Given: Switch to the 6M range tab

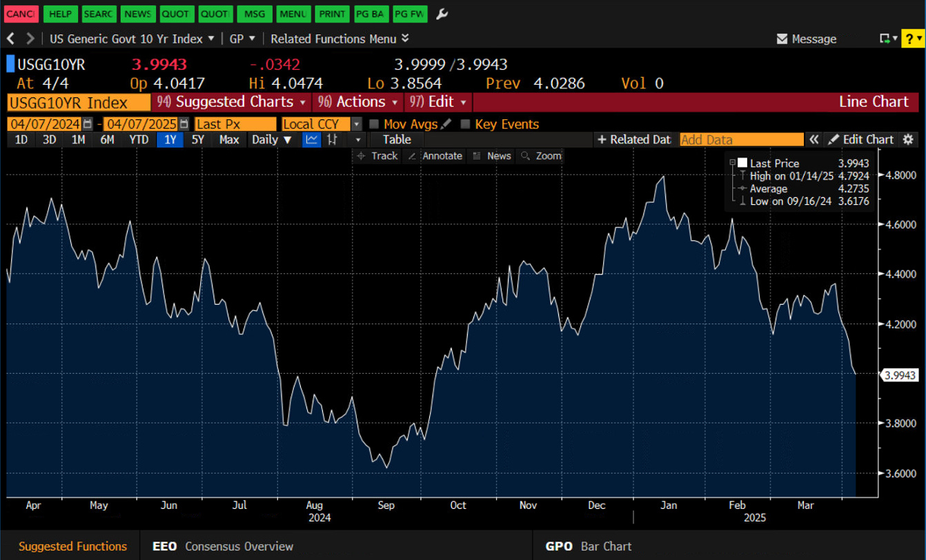Looking at the screenshot, I should pos(107,139).
